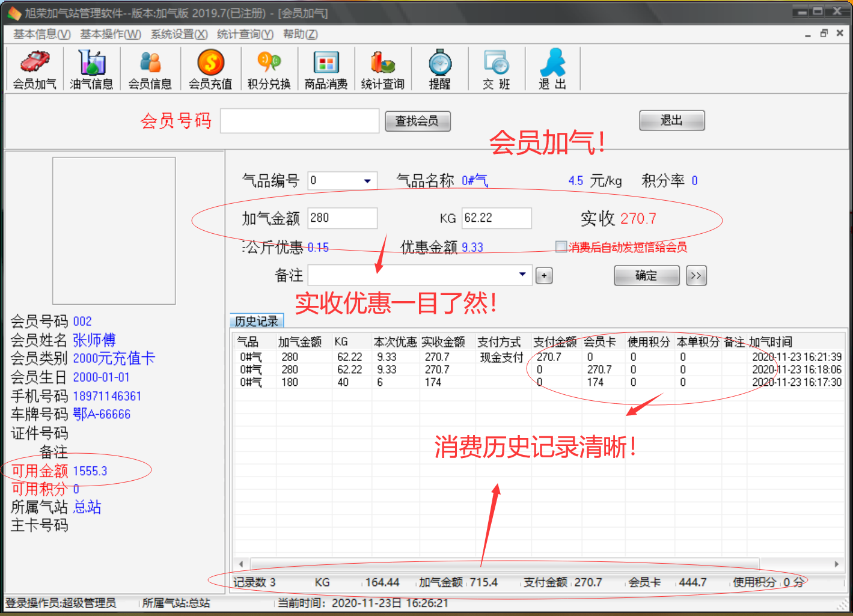853x616 pixels.
Task: Open the 气品编号 dropdown list
Action: (367, 180)
